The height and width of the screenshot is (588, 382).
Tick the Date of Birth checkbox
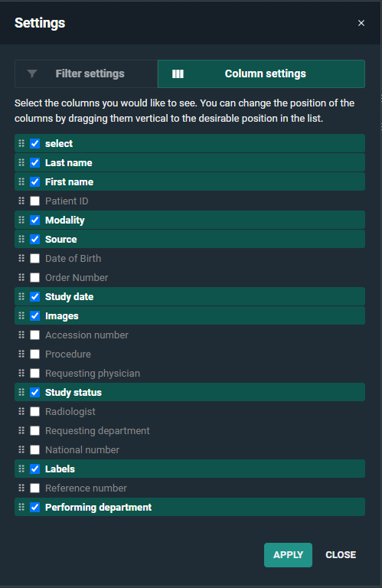(35, 258)
